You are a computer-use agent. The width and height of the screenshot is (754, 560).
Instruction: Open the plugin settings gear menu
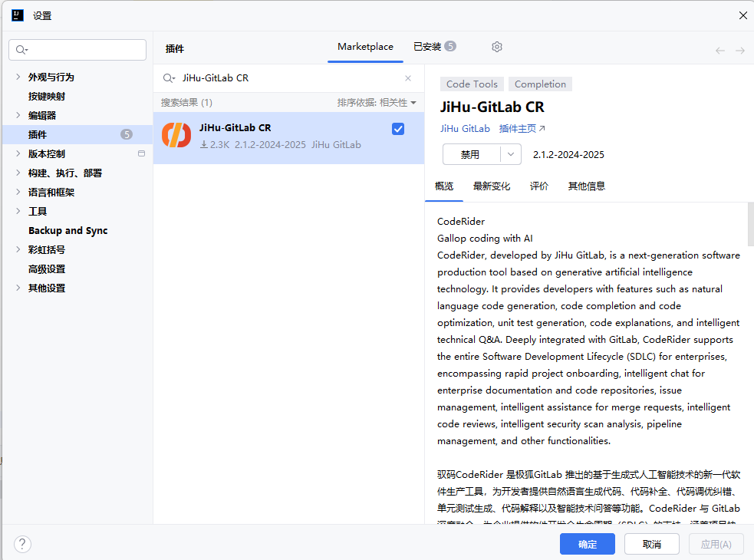[497, 47]
